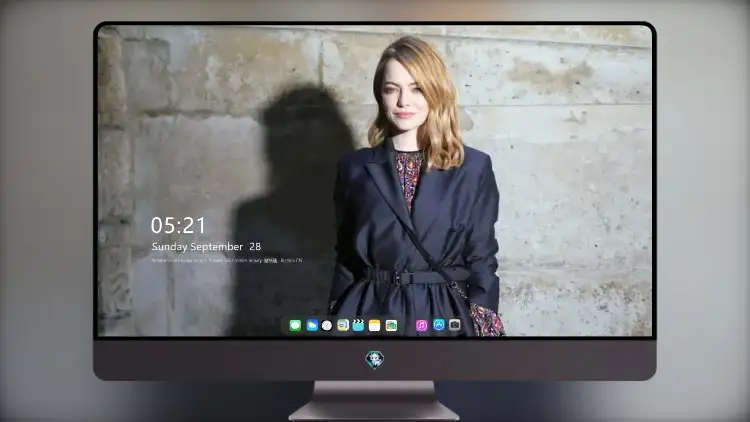This screenshot has width=750, height=422.
Task: Launch the pink iTunes music app
Action: point(421,326)
